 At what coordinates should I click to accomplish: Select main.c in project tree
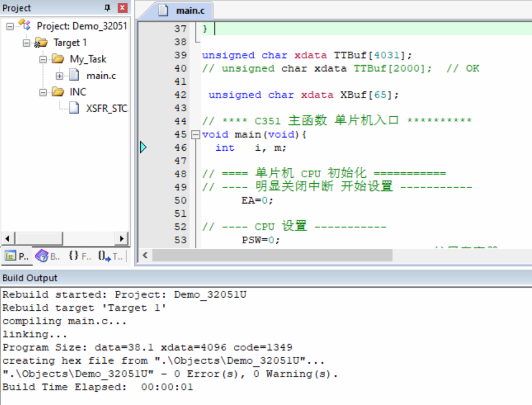(x=101, y=76)
